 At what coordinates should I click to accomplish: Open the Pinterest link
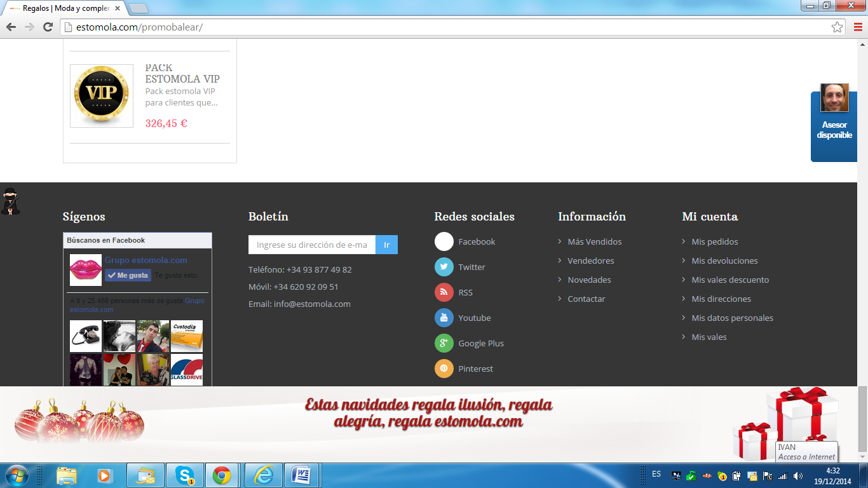click(x=475, y=369)
